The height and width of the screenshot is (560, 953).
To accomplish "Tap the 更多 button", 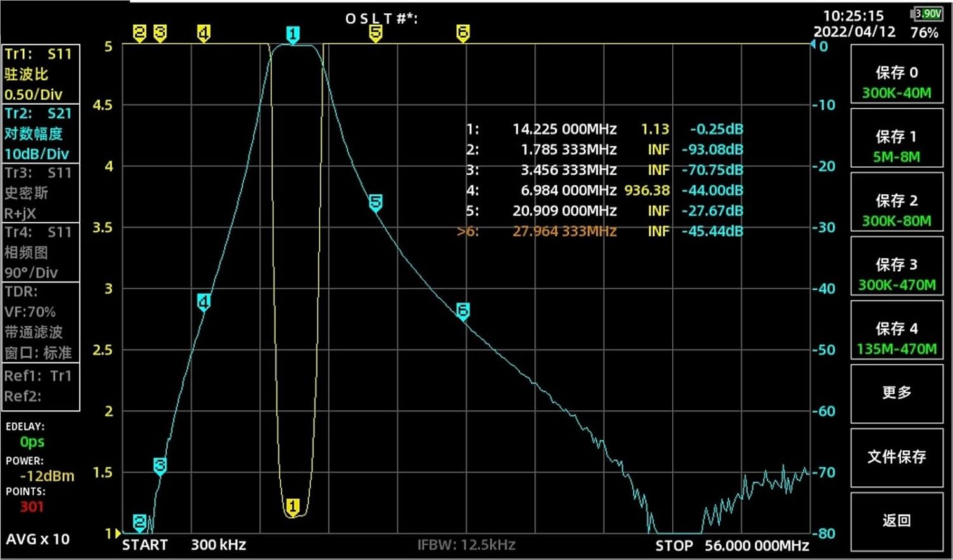I will [x=896, y=394].
